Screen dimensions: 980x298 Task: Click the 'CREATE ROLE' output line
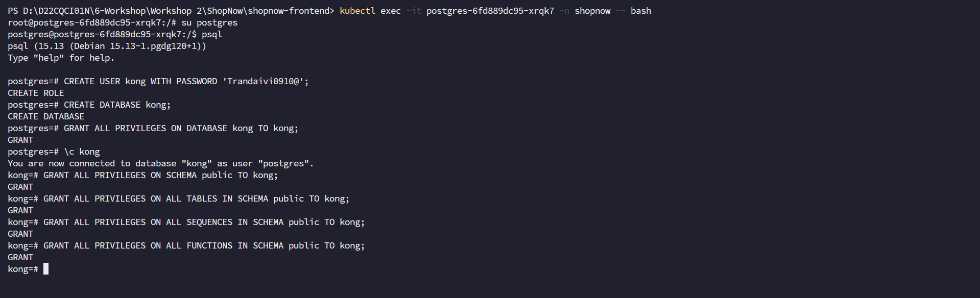tap(36, 93)
